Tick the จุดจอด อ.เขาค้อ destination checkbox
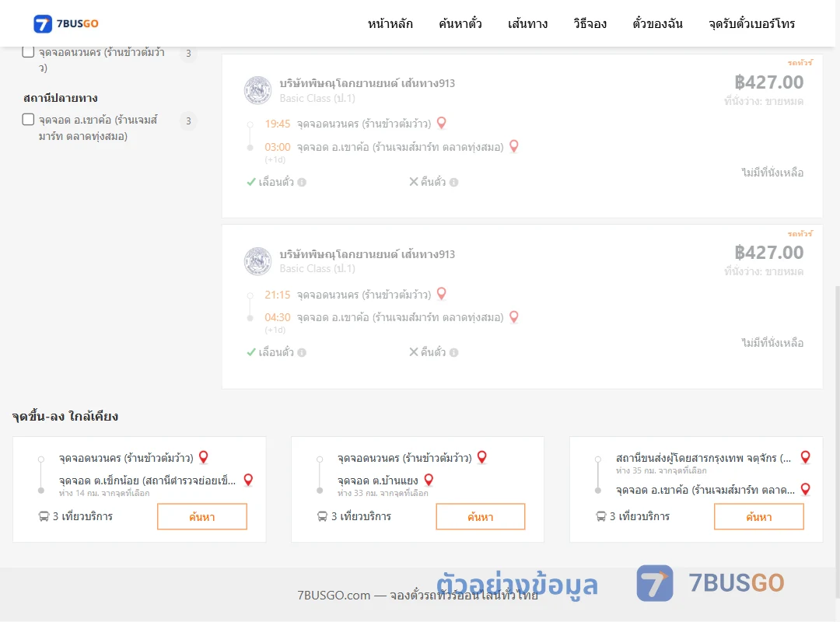Screen dimensions: 840x622 29,120
